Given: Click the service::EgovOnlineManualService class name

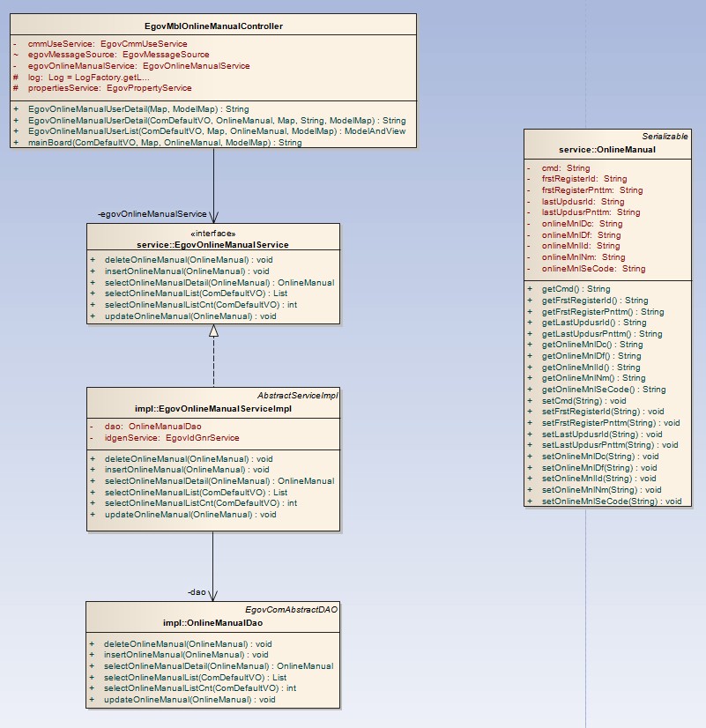Looking at the screenshot, I should pyautogui.click(x=212, y=244).
